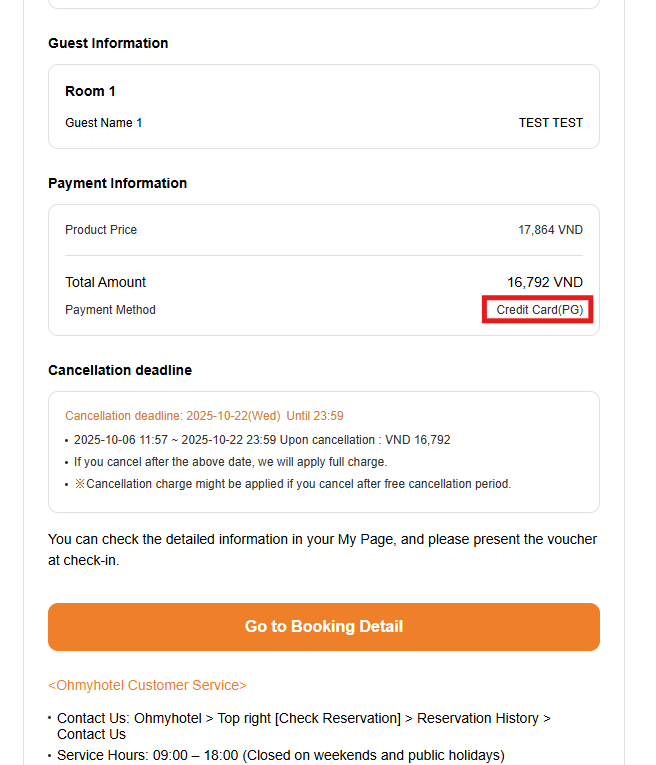Click the Room 1 title

tap(90, 91)
